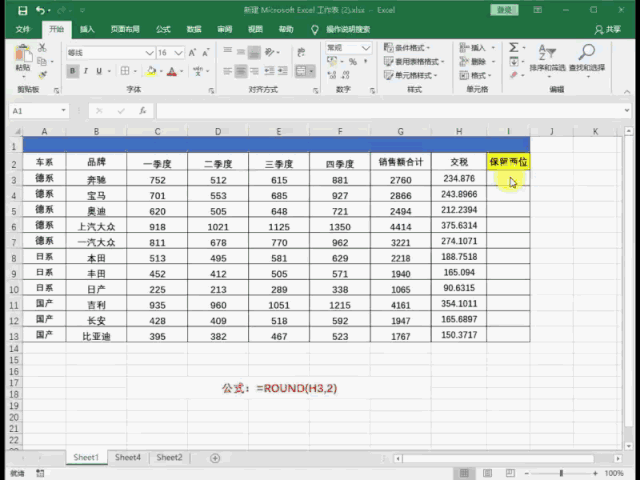The width and height of the screenshot is (640, 480).
Task: Switch to the Review tab
Action: [224, 29]
